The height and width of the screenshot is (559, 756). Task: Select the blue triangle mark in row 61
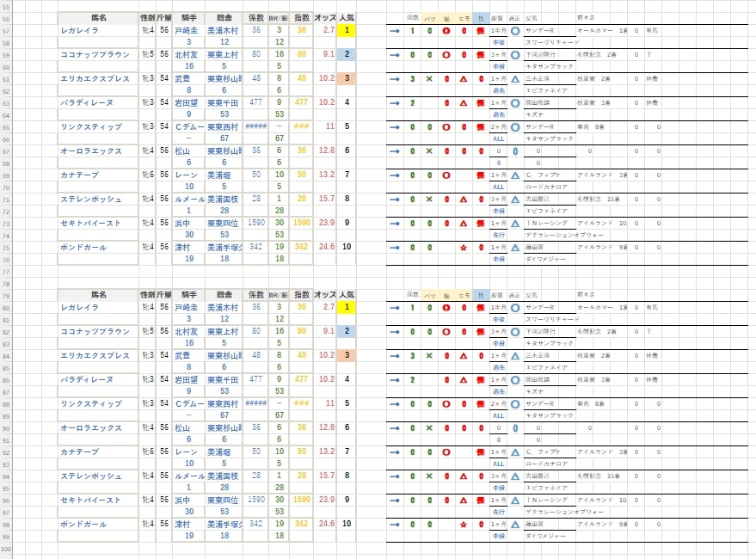click(x=515, y=79)
